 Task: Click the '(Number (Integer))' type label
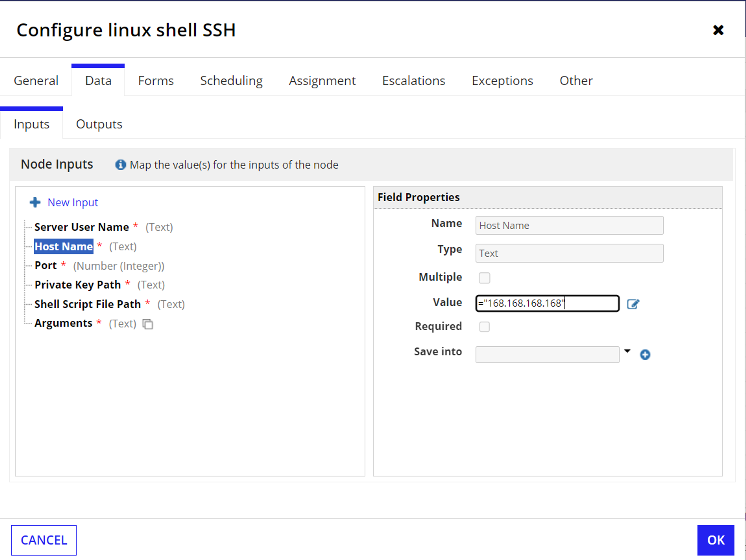point(119,266)
